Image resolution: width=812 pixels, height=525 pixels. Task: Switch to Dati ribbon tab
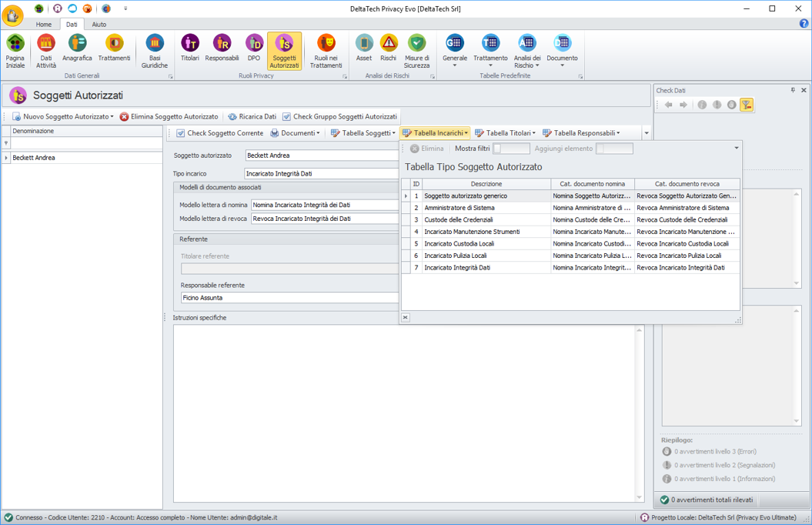(72, 25)
